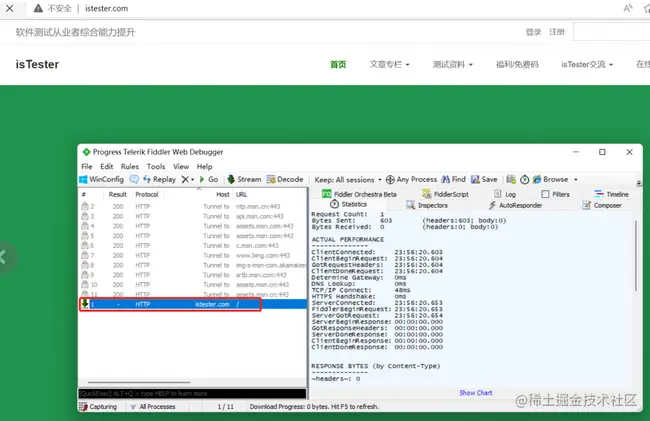650x421 pixels.
Task: Sort by Host column header
Action: click(223, 194)
